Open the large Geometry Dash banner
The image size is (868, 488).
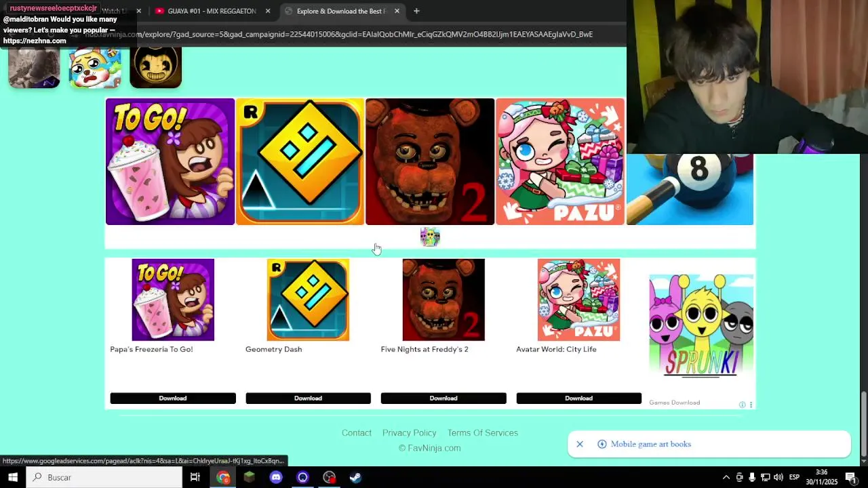point(300,161)
